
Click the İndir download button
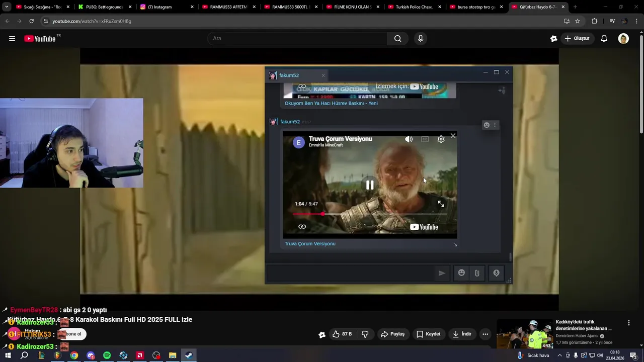[x=462, y=334]
